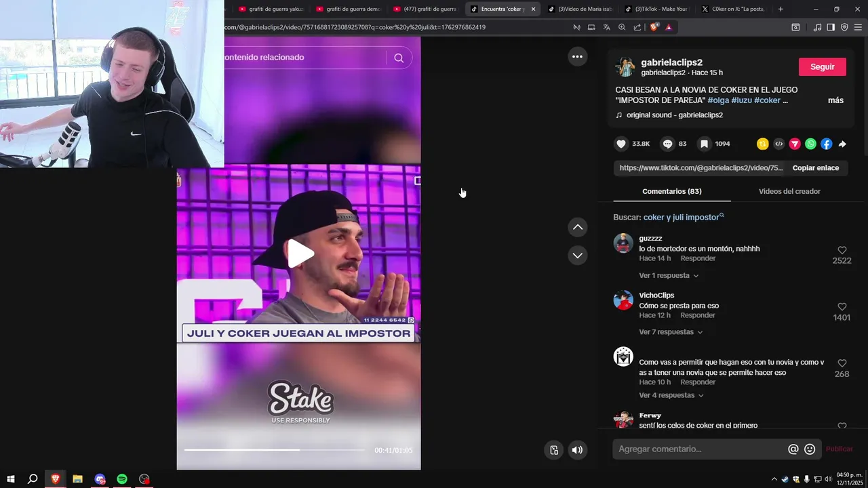Open Windows Start menu
Image resolution: width=868 pixels, height=488 pixels.
tap(10, 479)
